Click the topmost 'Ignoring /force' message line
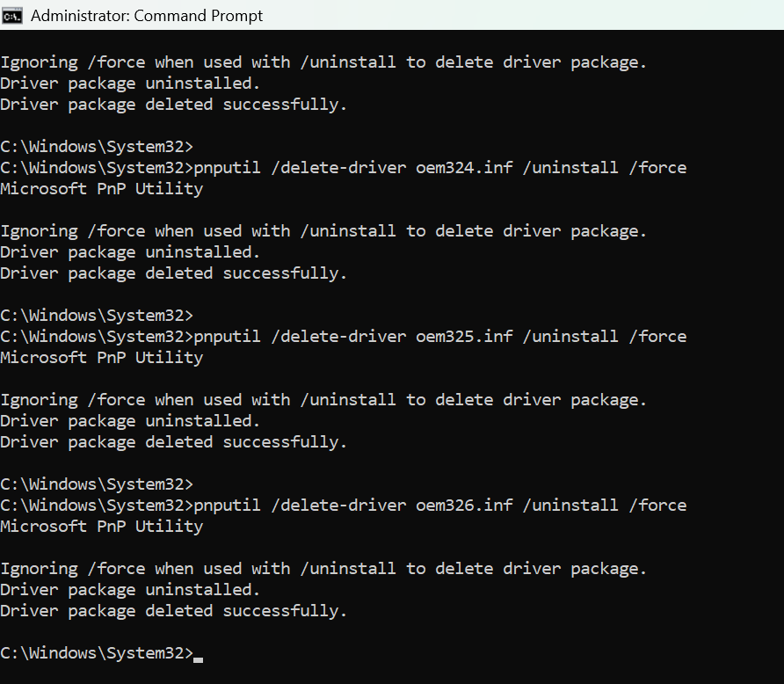 point(323,62)
